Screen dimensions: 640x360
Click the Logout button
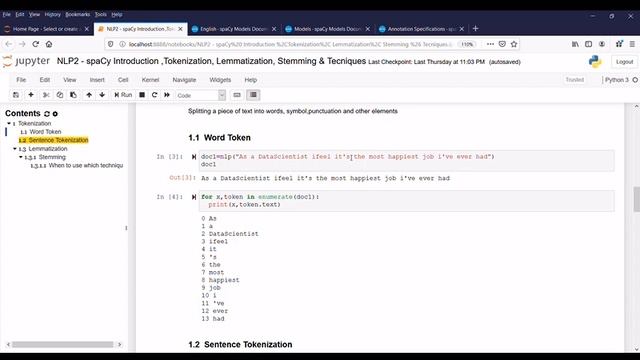pyautogui.click(x=624, y=62)
